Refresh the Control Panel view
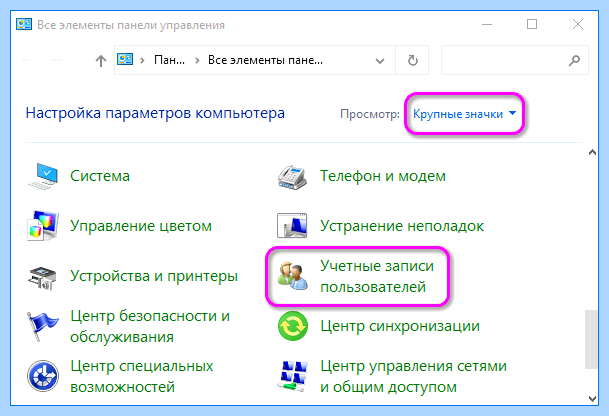Screen dimensions: 609x416 pyautogui.click(x=412, y=60)
